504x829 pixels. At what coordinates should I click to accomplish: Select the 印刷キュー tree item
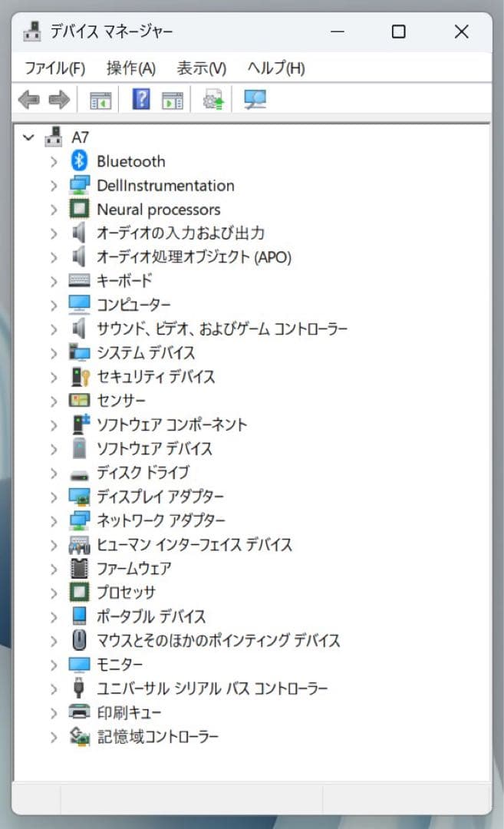pos(129,712)
